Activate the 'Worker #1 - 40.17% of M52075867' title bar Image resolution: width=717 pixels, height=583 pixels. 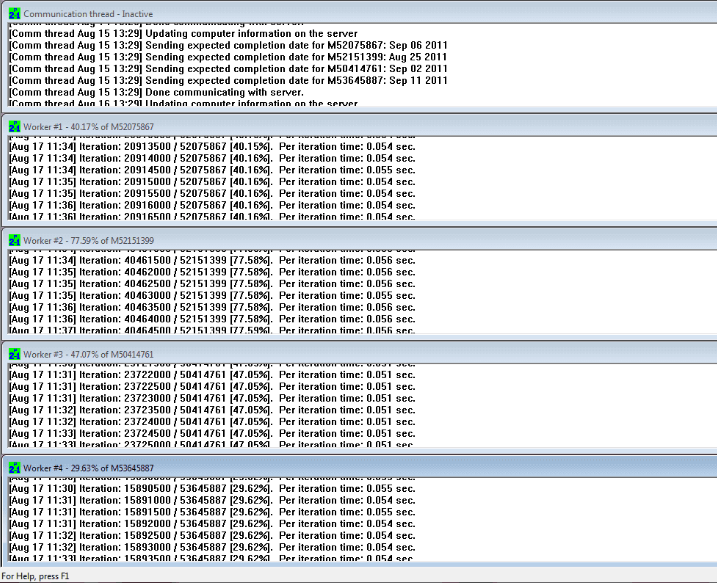coord(360,127)
